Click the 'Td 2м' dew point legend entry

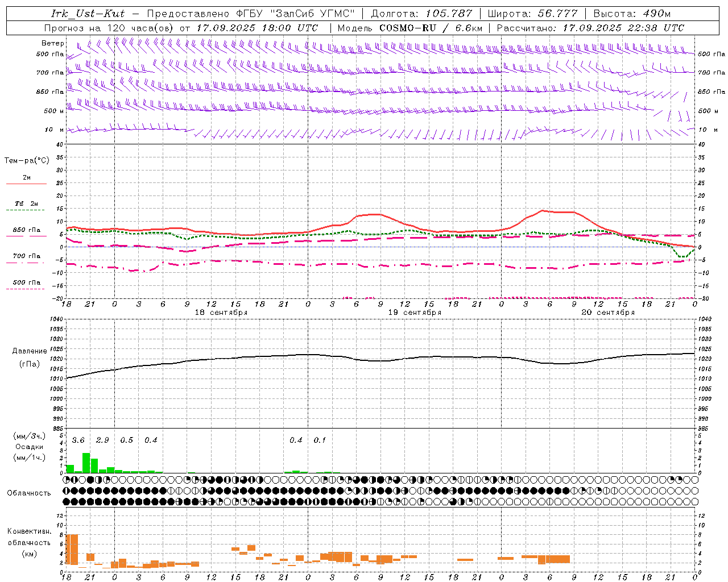[27, 203]
